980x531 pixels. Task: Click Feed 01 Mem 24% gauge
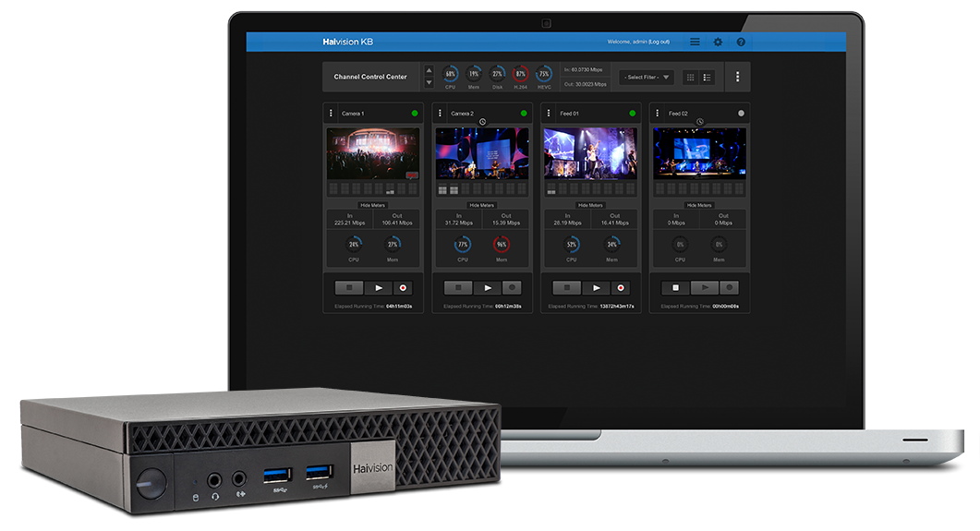tap(611, 244)
